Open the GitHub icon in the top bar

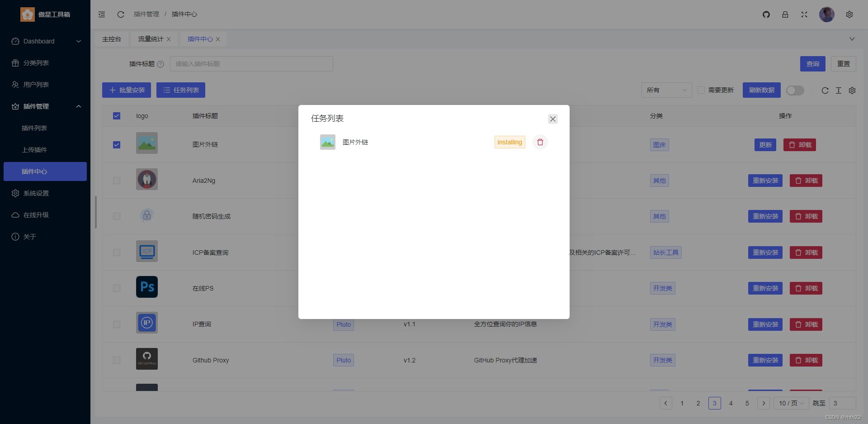pyautogui.click(x=766, y=14)
